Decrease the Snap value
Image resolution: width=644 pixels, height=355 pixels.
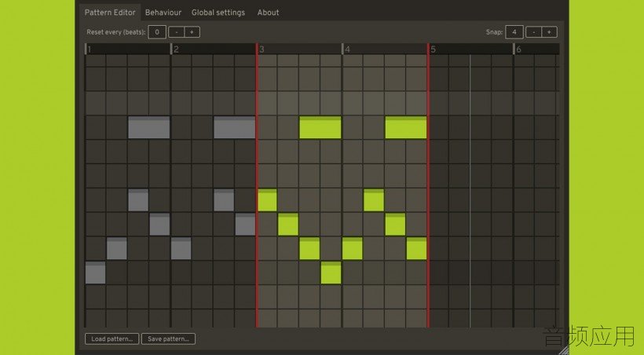(x=533, y=32)
